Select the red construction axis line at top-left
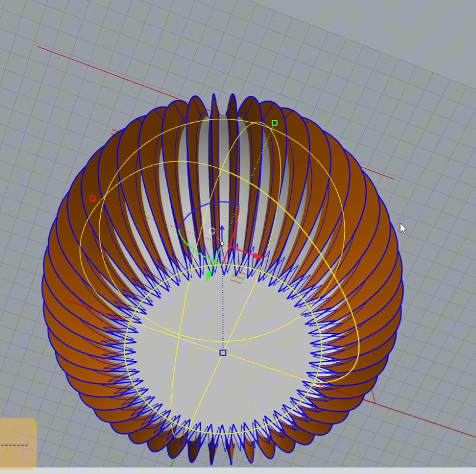The width and height of the screenshot is (476, 474). 71,58
